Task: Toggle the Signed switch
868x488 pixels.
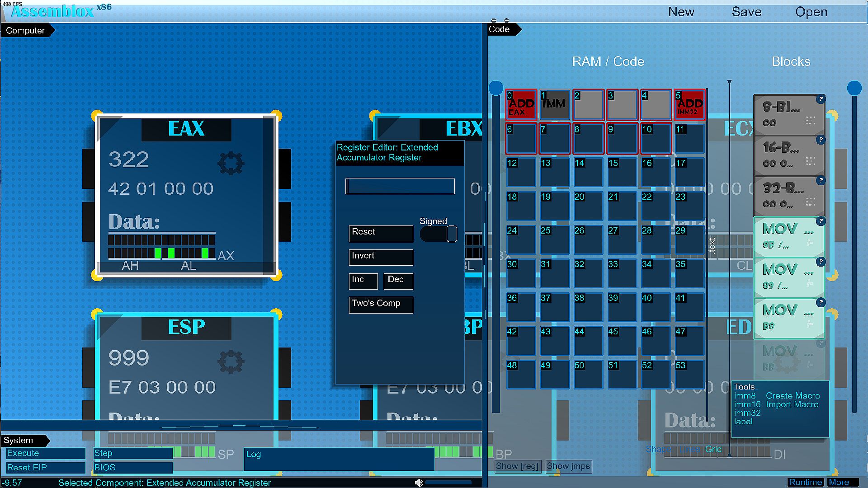Action: [439, 234]
